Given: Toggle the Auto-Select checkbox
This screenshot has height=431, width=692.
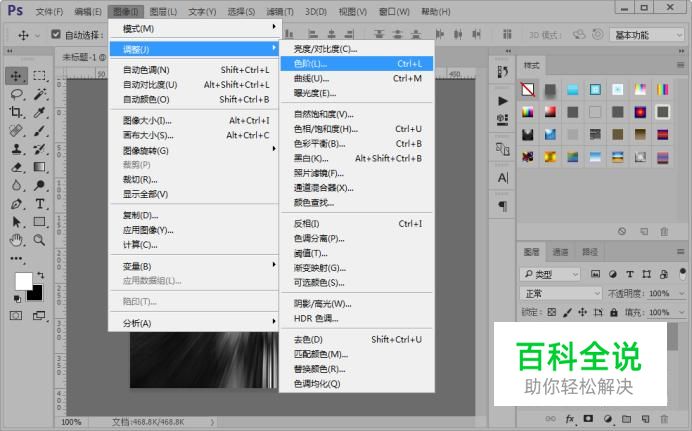Looking at the screenshot, I should click(56, 34).
